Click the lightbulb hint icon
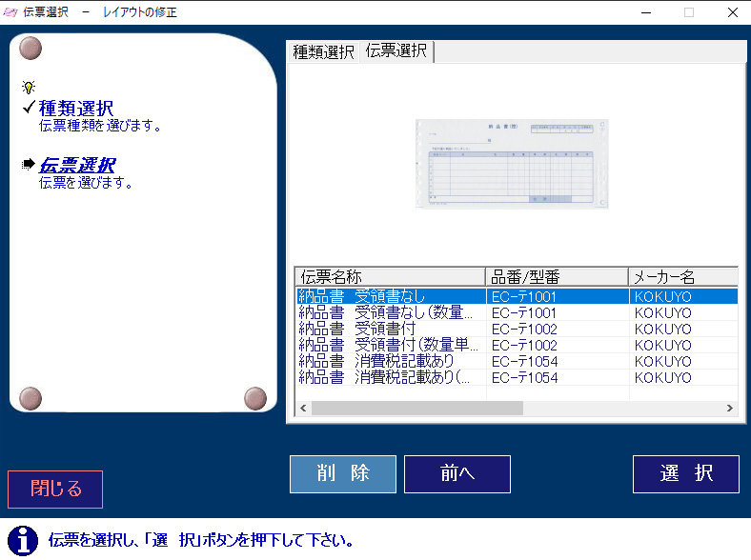 pyautogui.click(x=29, y=87)
